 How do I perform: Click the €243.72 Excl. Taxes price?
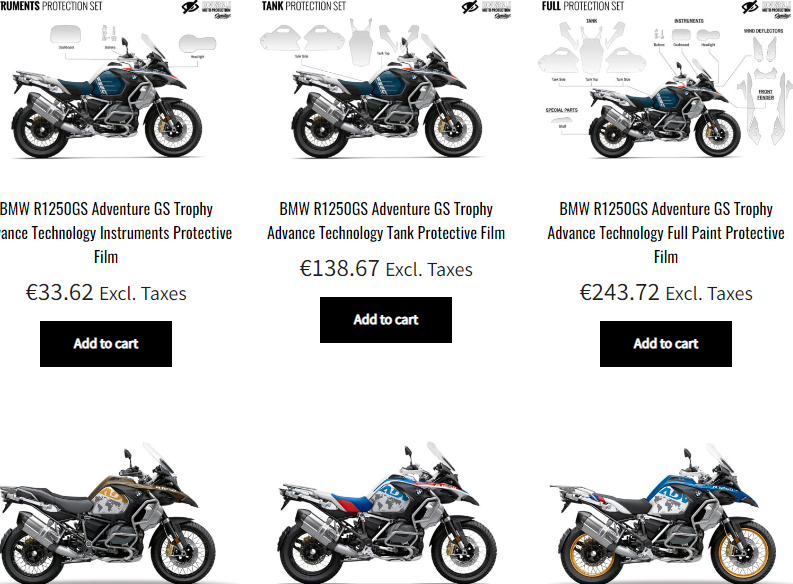pos(666,293)
